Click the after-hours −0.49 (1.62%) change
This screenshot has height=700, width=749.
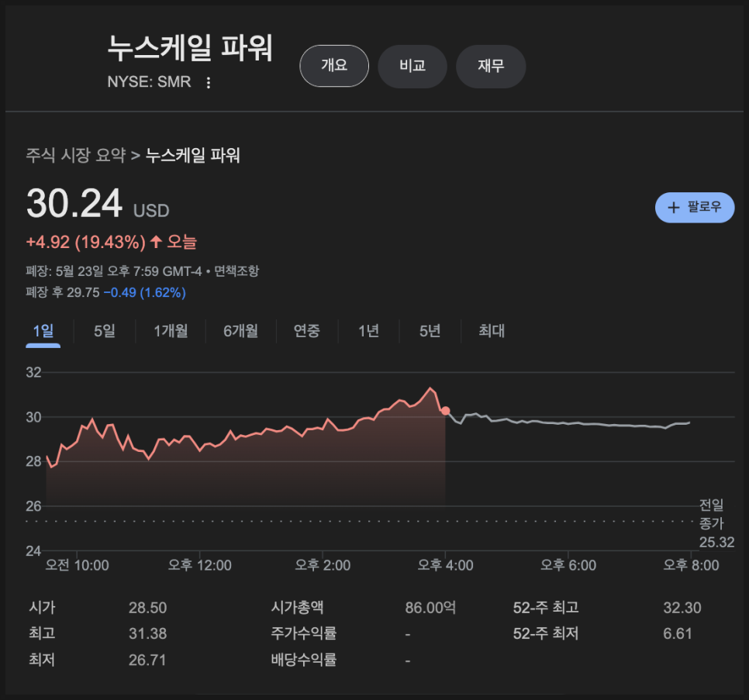click(145, 292)
